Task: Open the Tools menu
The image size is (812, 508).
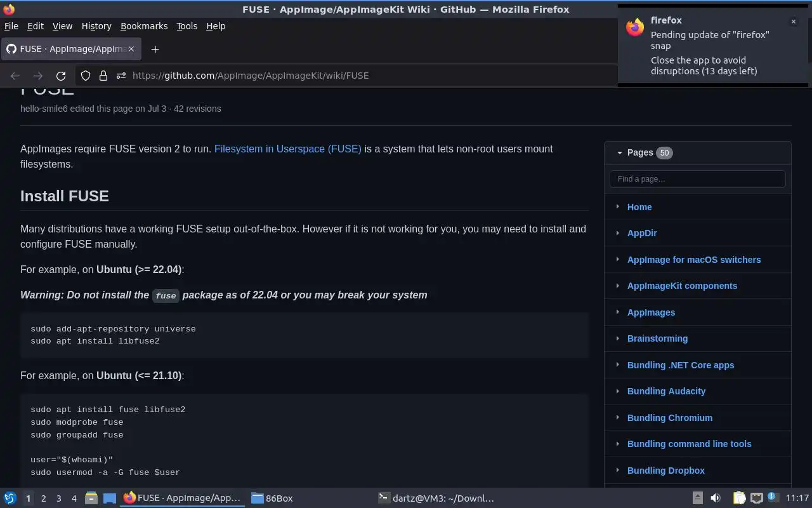Action: (187, 26)
